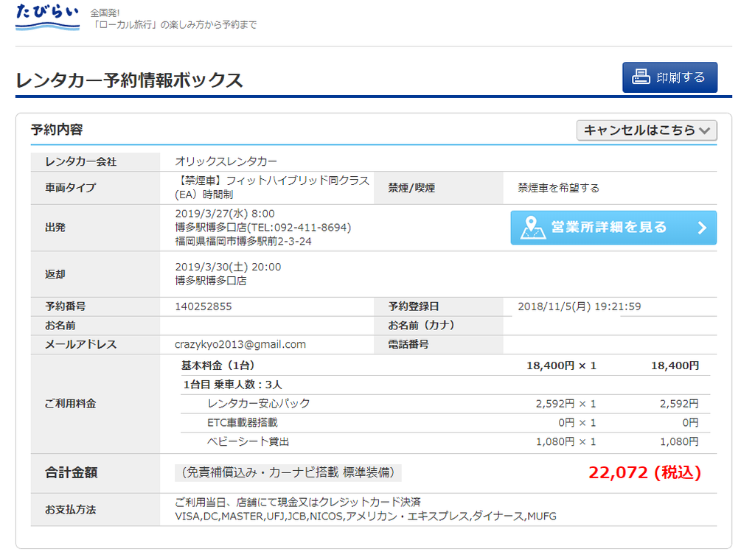Click registration date 2018/11/5(月) 19:21:59
Image resolution: width=755 pixels, height=560 pixels.
click(580, 307)
